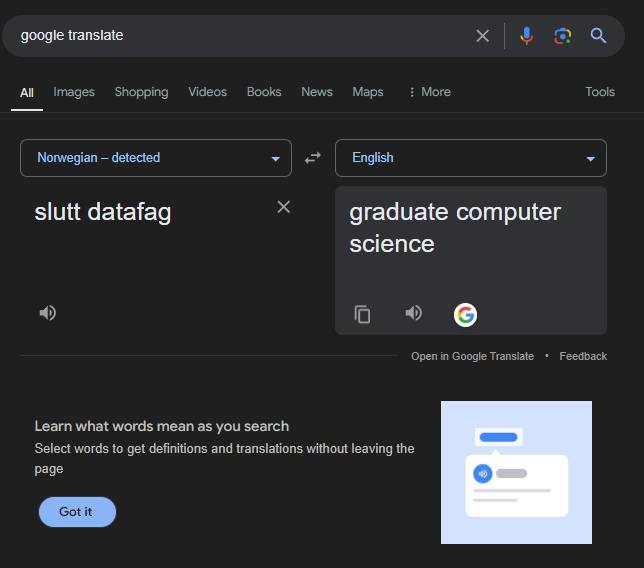Copy the translation to clipboard
The image size is (644, 568).
click(x=362, y=314)
